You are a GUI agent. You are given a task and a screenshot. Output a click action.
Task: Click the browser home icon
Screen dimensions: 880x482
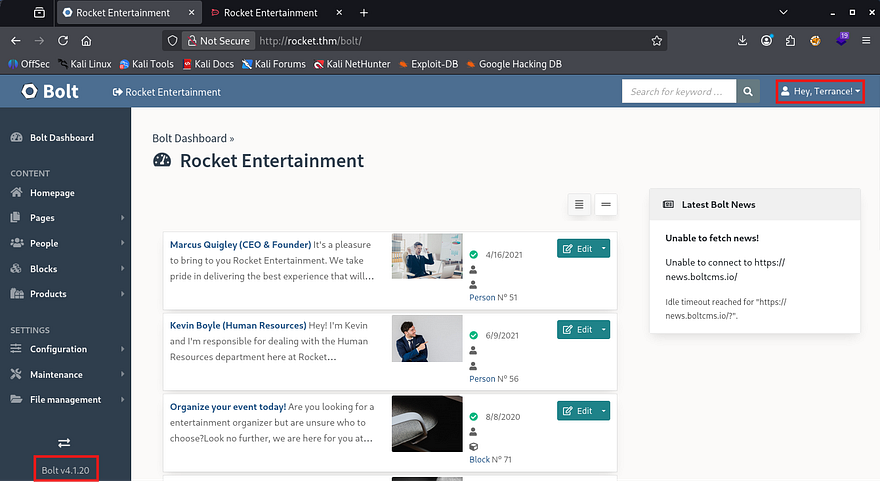coord(87,41)
